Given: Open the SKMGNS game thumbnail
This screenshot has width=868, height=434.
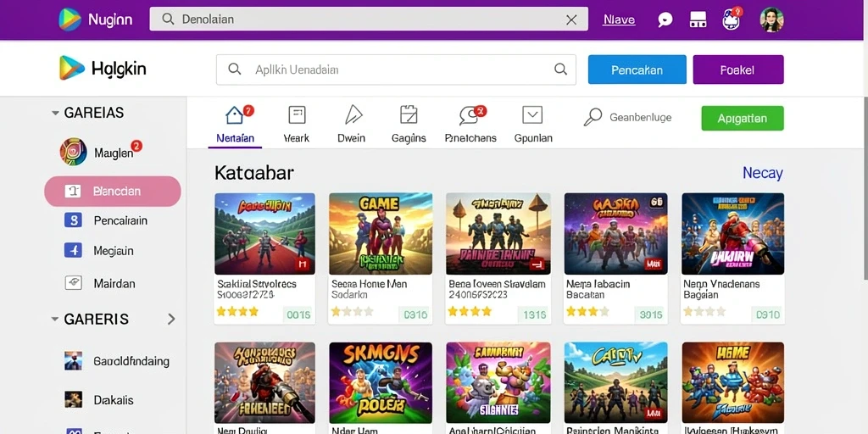Looking at the screenshot, I should (x=381, y=382).
